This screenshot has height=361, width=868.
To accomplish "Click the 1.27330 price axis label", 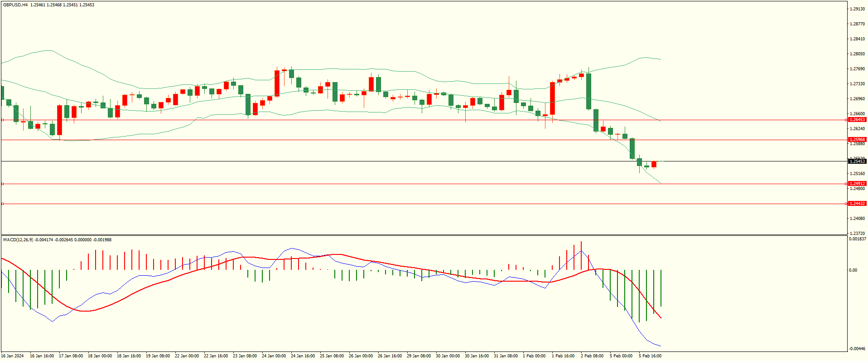I will click(858, 84).
